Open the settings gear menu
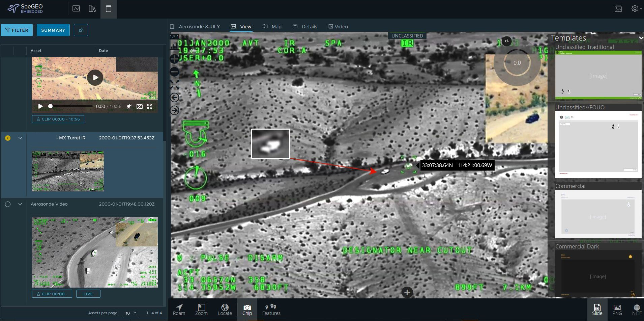Screen dimensions: 644x321 click(x=635, y=8)
